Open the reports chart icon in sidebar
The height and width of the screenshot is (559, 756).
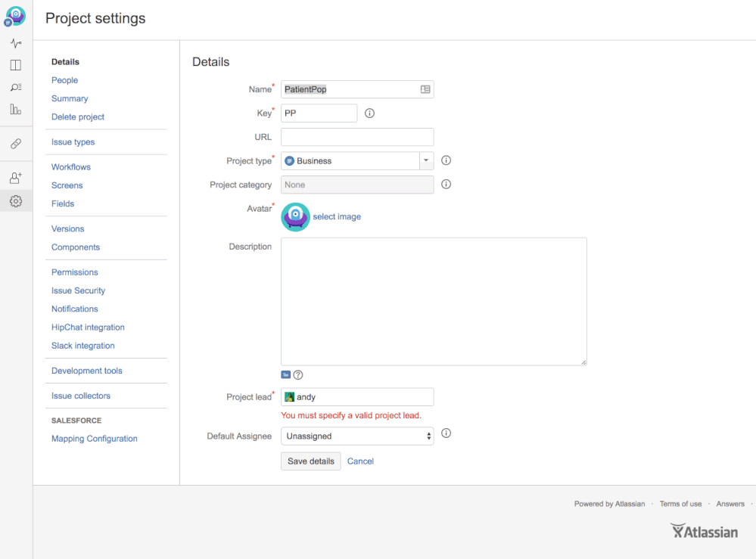16,110
